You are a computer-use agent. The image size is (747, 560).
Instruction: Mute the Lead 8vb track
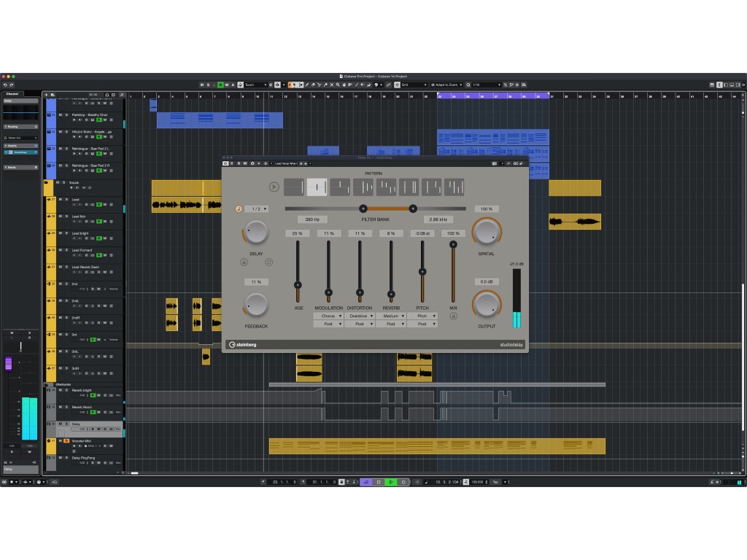[x=60, y=216]
